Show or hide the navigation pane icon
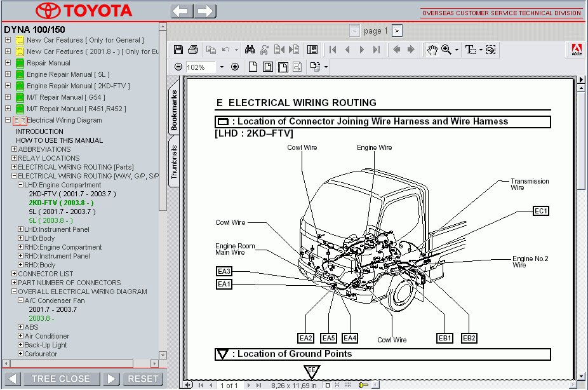 tap(312, 50)
